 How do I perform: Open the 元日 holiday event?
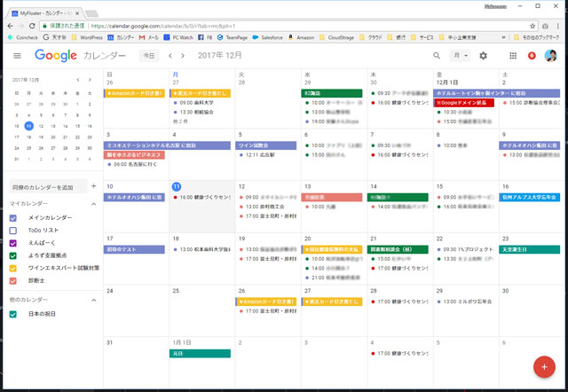tap(200, 353)
